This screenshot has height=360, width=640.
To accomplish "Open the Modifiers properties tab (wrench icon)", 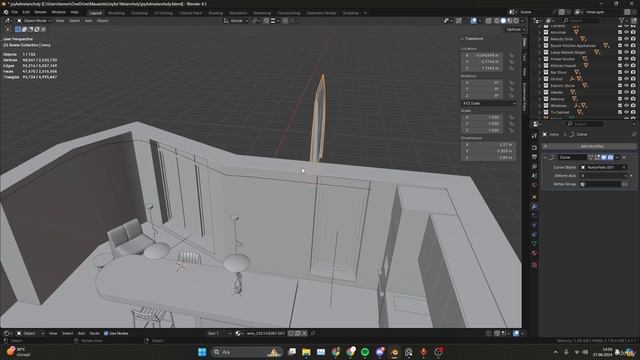I will click(534, 207).
